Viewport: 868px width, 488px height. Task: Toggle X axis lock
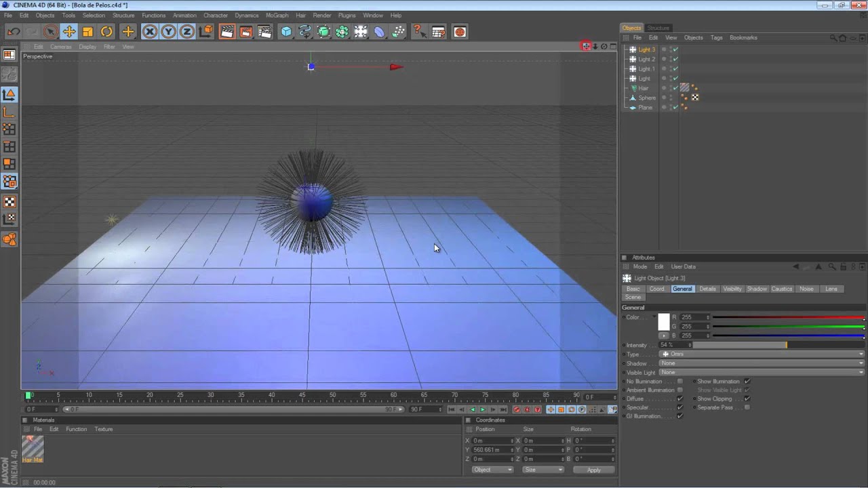150,32
